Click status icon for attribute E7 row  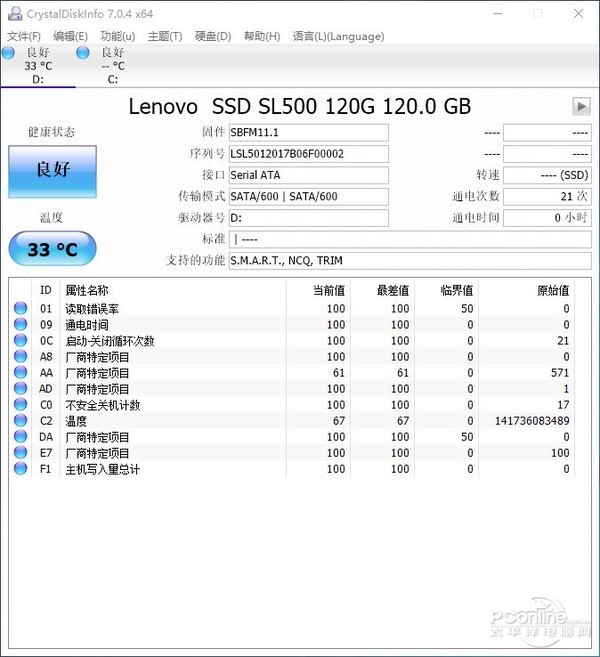21,453
